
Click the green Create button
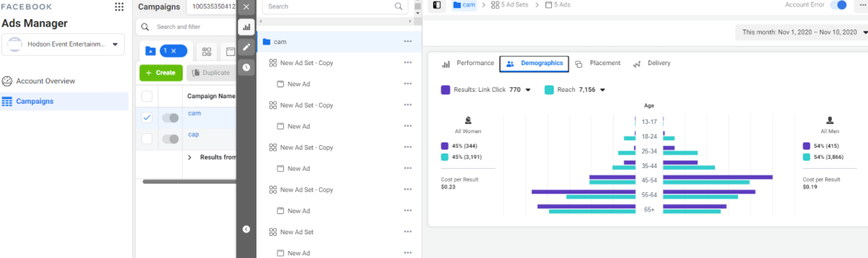tap(160, 73)
